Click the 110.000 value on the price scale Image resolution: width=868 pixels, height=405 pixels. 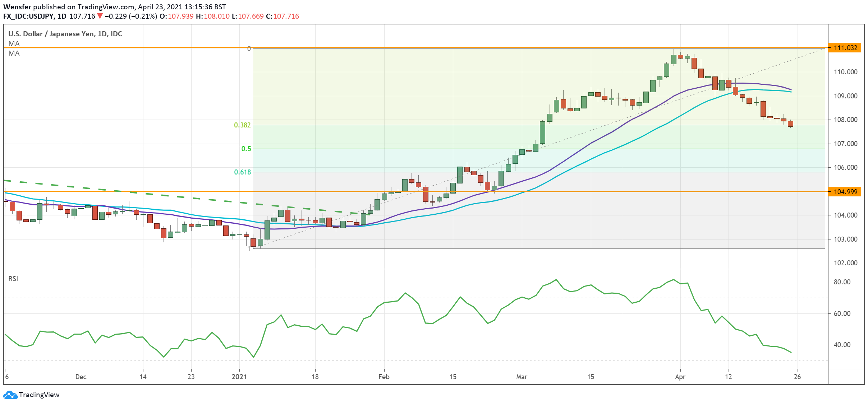(845, 72)
